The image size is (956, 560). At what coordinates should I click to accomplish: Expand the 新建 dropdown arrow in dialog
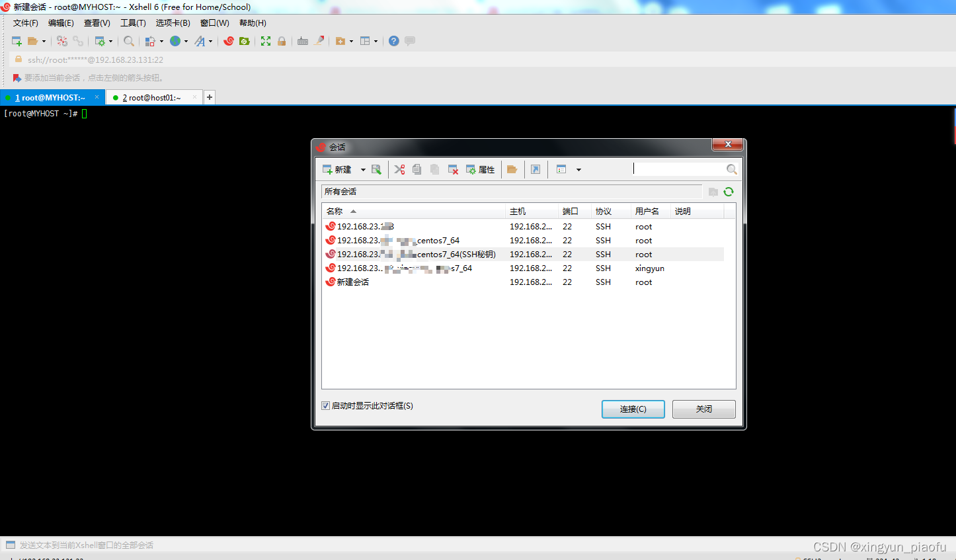363,170
